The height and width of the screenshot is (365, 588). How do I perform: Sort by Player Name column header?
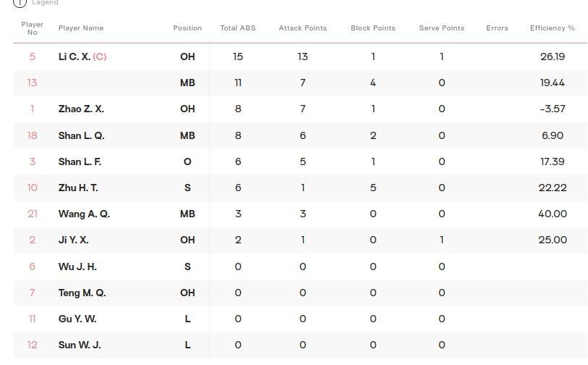coord(81,28)
